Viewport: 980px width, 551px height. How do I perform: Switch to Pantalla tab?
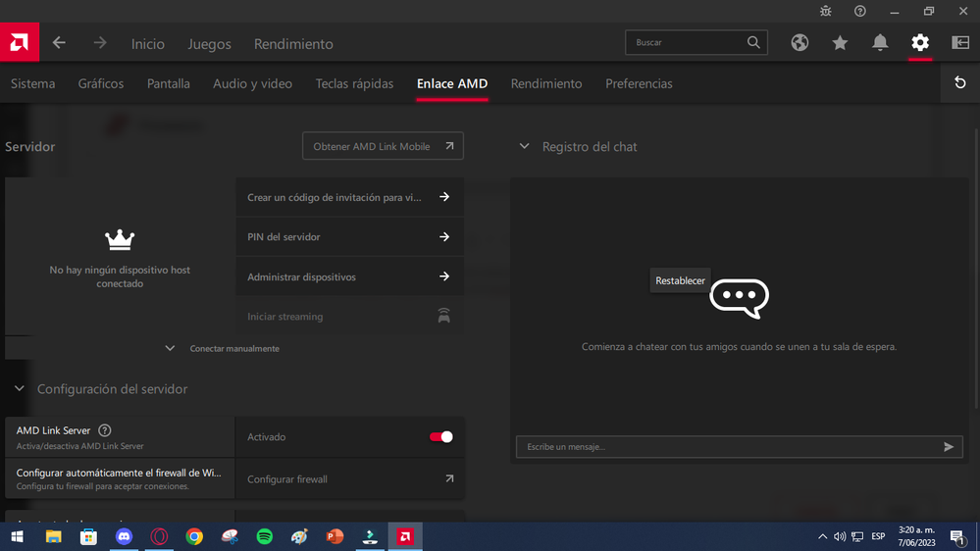[x=168, y=83]
